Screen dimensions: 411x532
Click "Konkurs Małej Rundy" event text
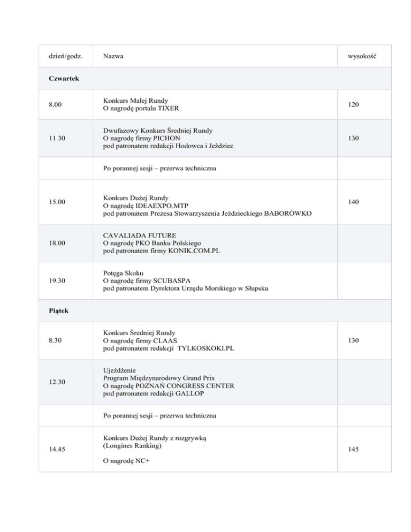tap(136, 100)
